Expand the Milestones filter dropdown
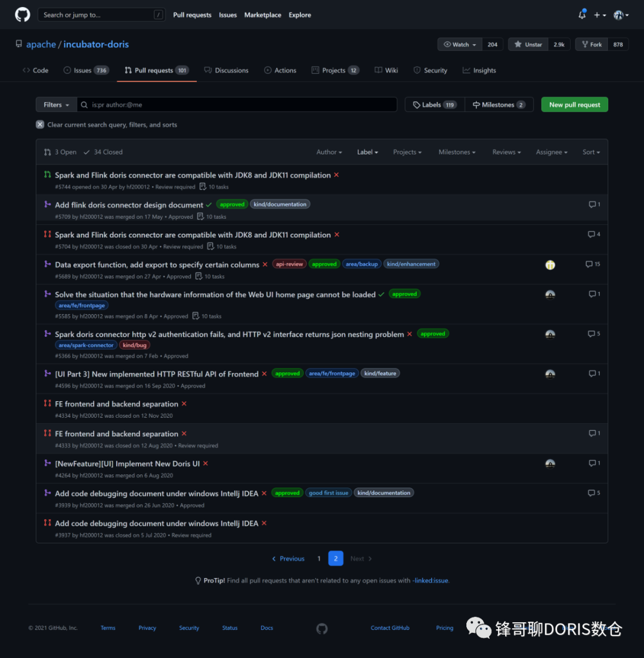 point(457,152)
